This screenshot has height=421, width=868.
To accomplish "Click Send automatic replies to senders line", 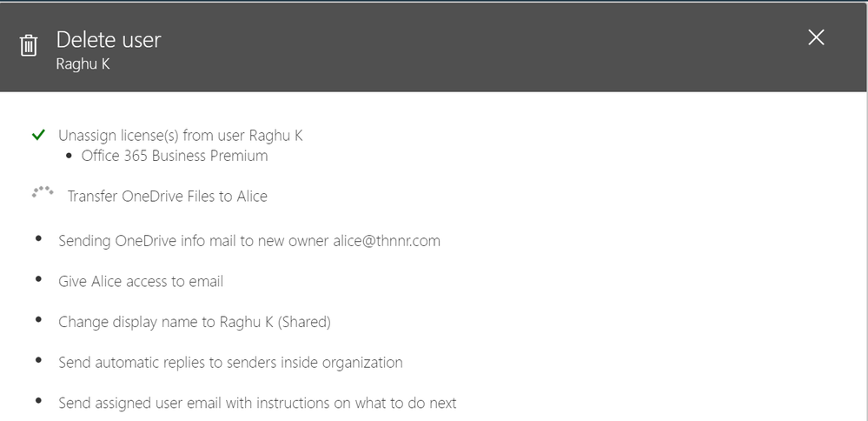I will coord(230,362).
